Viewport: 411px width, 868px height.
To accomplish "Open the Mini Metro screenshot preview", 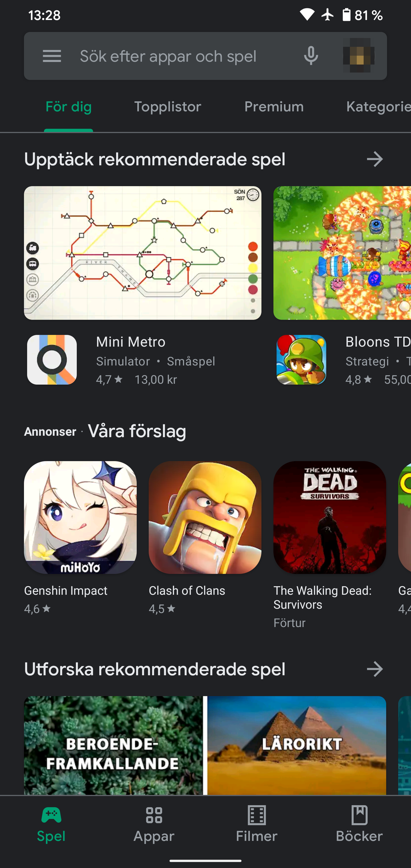I will (x=142, y=253).
